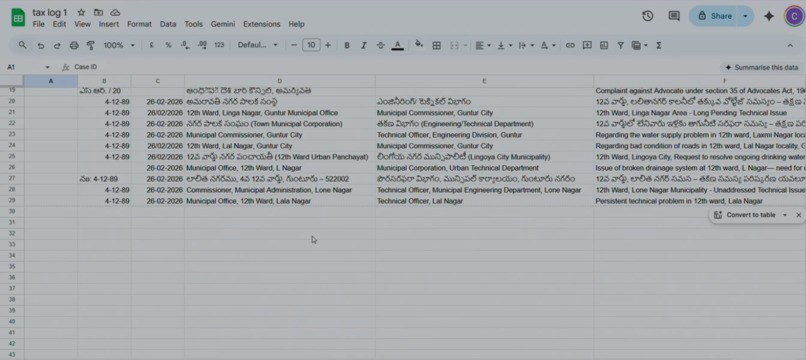Open the Format menu
The image size is (806, 360).
(139, 24)
